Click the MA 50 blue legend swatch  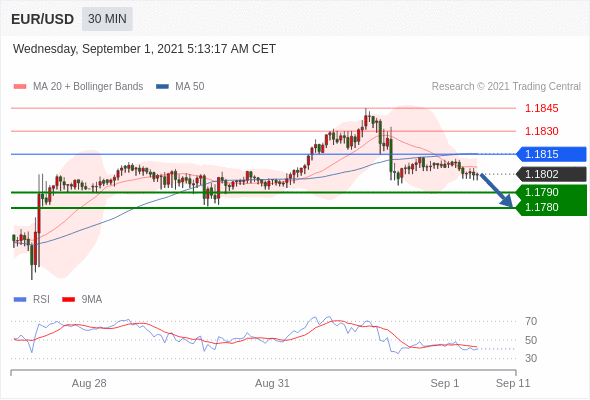click(x=162, y=87)
